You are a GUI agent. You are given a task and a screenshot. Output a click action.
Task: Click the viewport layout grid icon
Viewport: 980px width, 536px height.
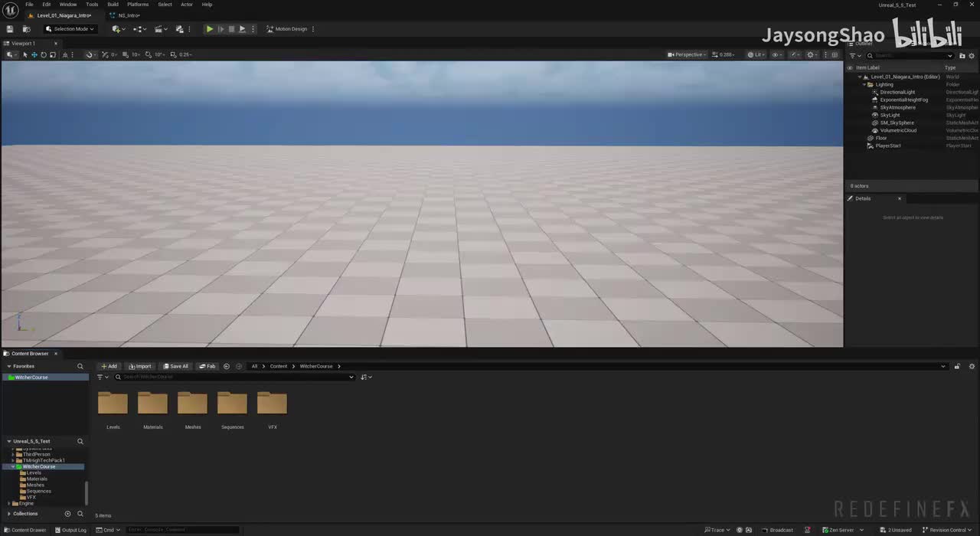coord(835,54)
